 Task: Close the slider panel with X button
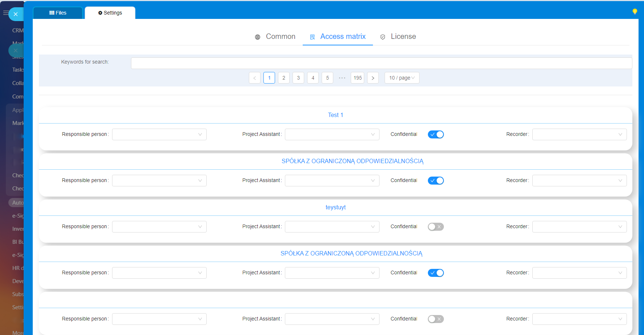(16, 14)
